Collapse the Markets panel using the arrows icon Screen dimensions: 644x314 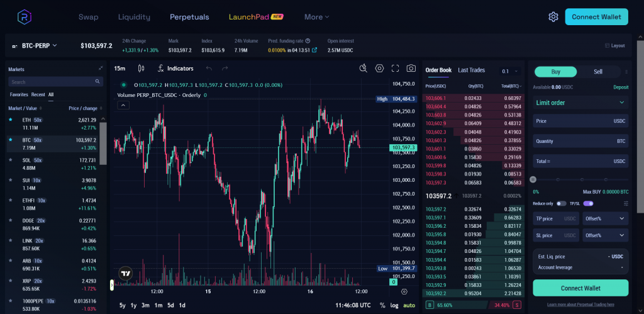point(101,68)
